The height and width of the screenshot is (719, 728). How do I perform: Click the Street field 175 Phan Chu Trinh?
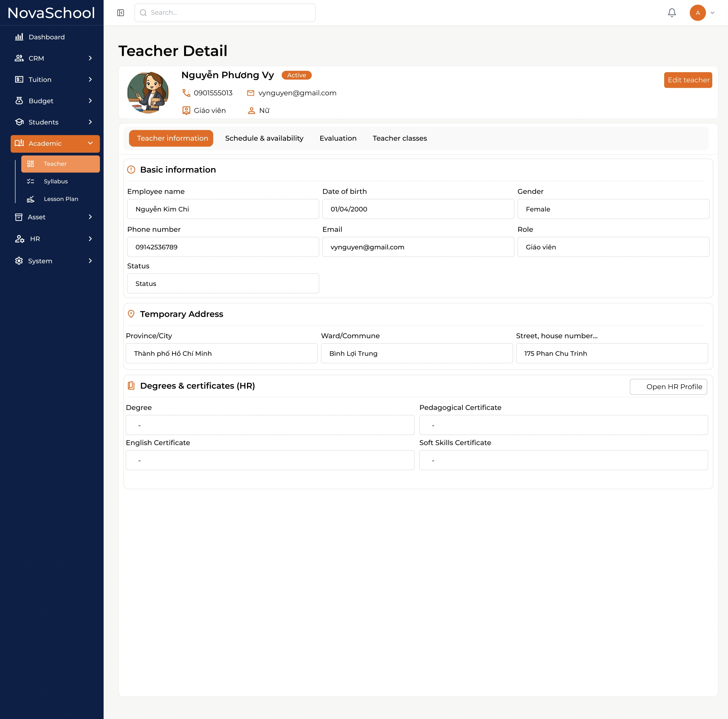[612, 353]
